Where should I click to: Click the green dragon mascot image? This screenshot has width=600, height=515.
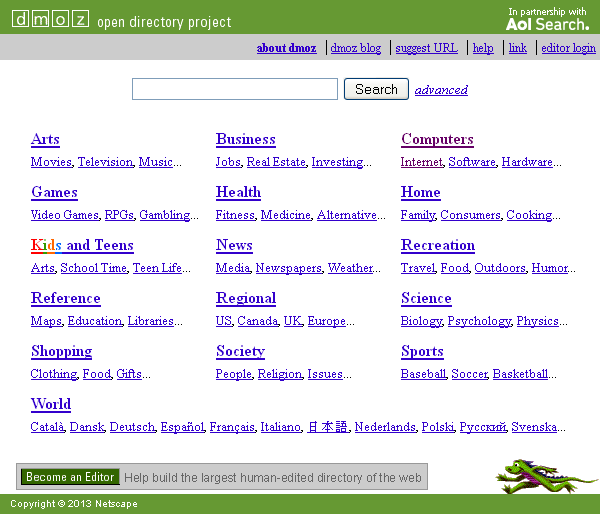pos(546,476)
